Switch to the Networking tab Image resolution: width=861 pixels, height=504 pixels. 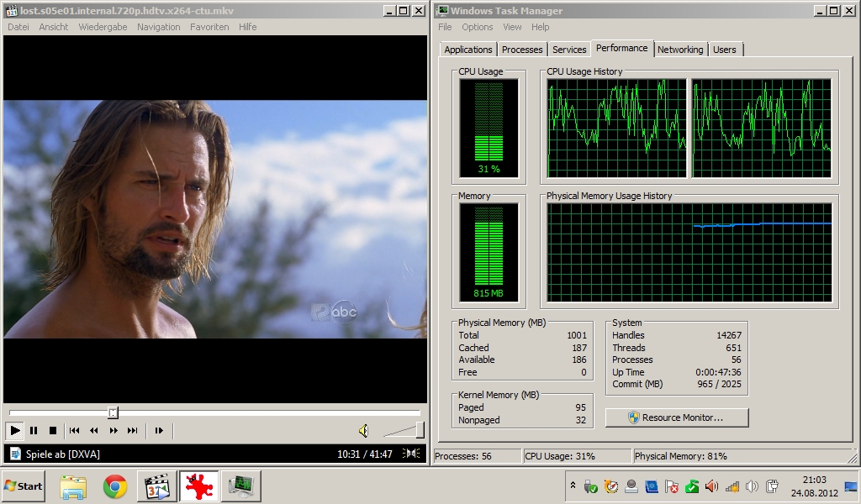pos(680,50)
